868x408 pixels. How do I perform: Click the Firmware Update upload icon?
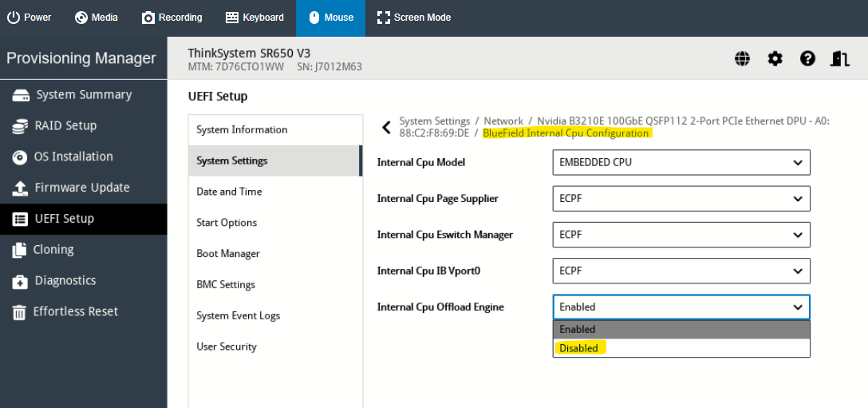coord(20,188)
